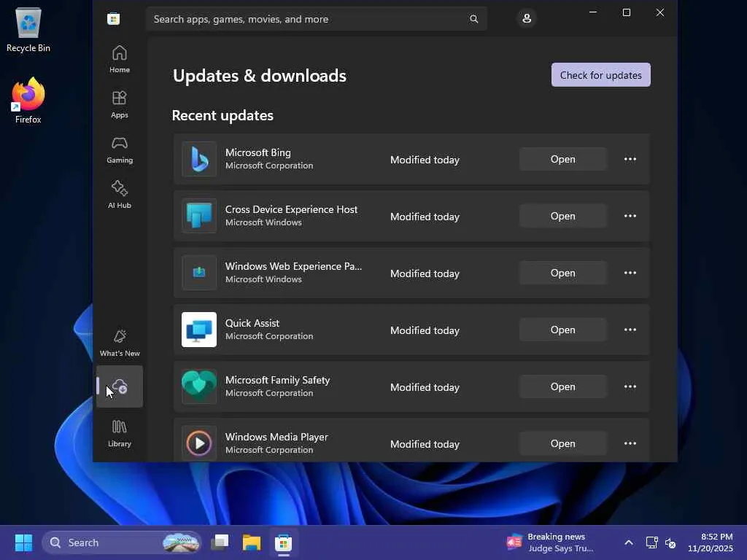
Task: Open File Explorer from the taskbar
Action: (x=251, y=542)
